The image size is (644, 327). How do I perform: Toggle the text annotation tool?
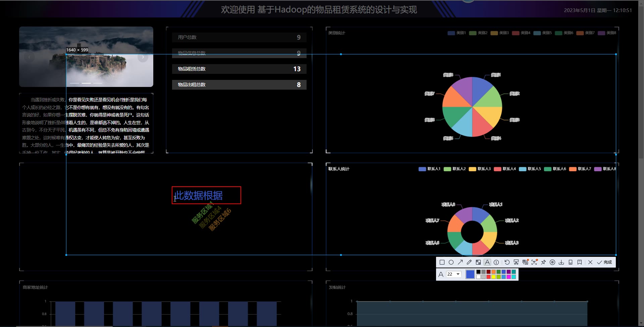pyautogui.click(x=487, y=262)
